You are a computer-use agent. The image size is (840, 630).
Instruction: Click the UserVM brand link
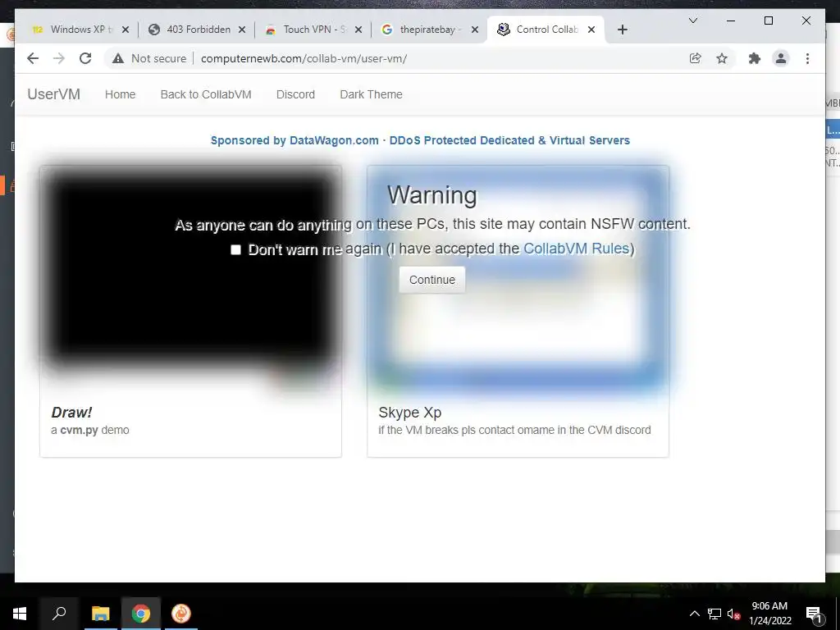coord(53,94)
